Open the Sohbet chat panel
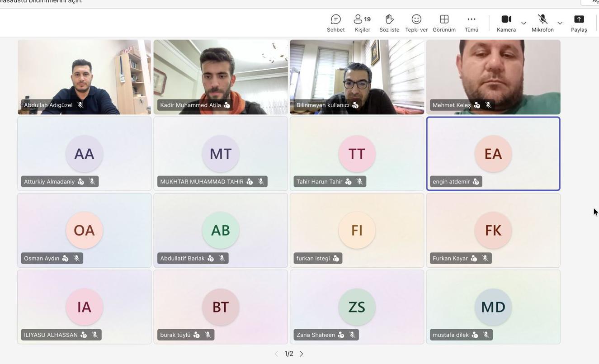This screenshot has width=599, height=364. tap(335, 23)
